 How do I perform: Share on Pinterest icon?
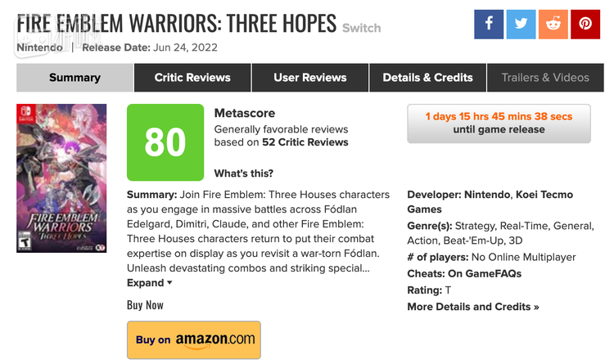point(585,24)
